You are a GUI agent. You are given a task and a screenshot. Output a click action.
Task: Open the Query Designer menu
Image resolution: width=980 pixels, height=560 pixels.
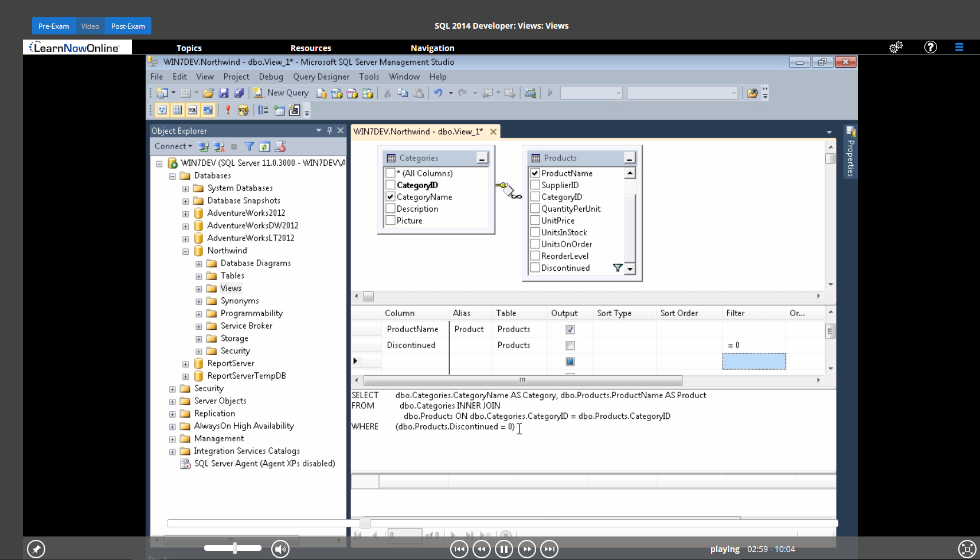point(321,77)
